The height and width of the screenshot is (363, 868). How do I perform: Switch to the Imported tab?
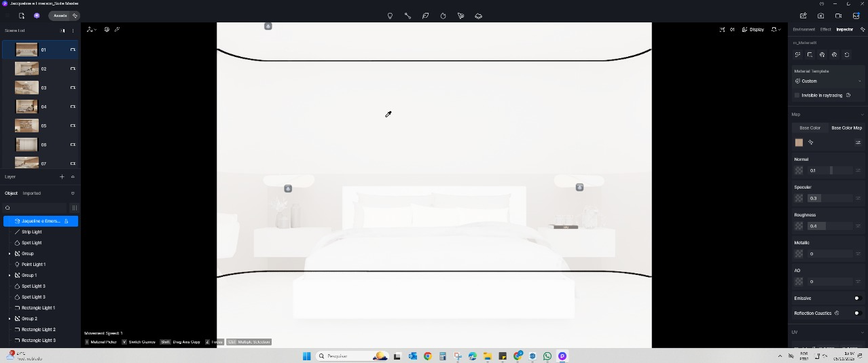coord(32,193)
